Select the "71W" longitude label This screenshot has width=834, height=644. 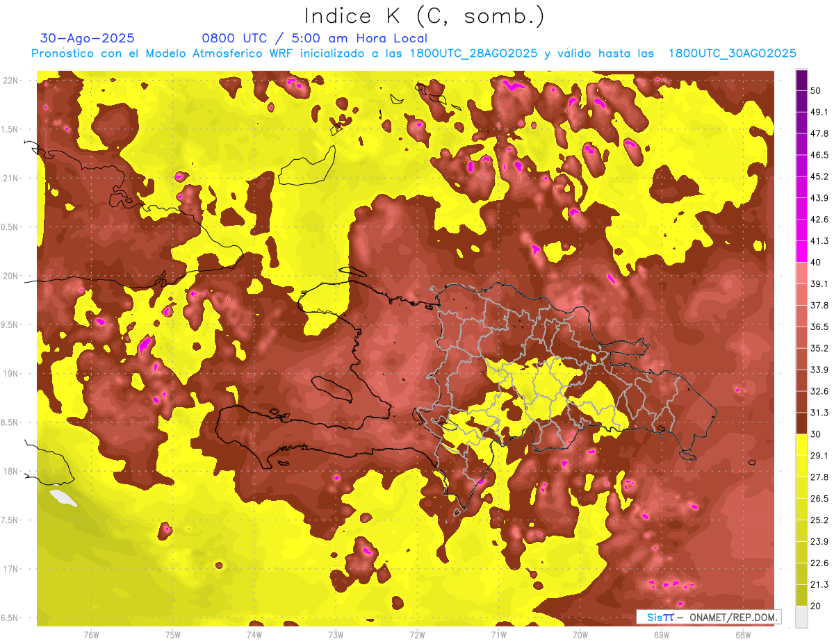498,635
